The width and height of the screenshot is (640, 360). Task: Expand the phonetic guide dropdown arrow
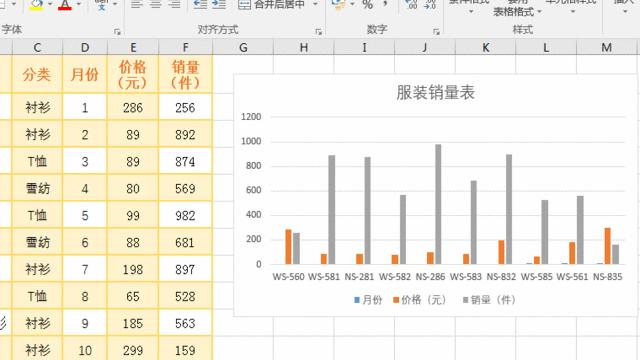[115, 4]
